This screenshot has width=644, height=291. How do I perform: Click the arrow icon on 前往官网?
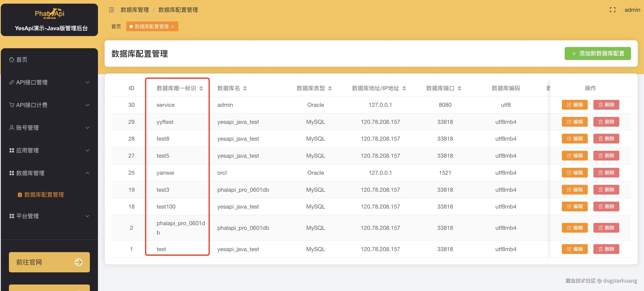click(x=78, y=262)
